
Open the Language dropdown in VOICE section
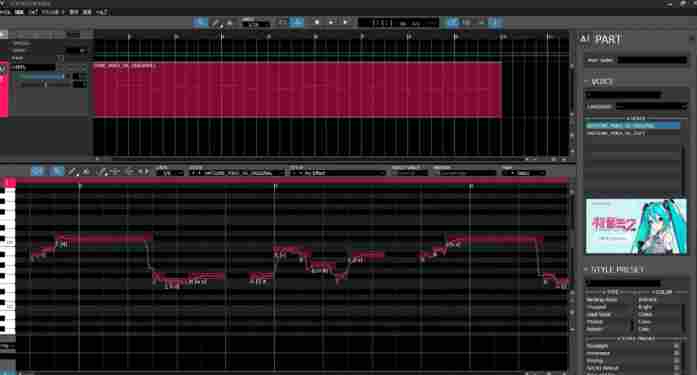tap(651, 107)
